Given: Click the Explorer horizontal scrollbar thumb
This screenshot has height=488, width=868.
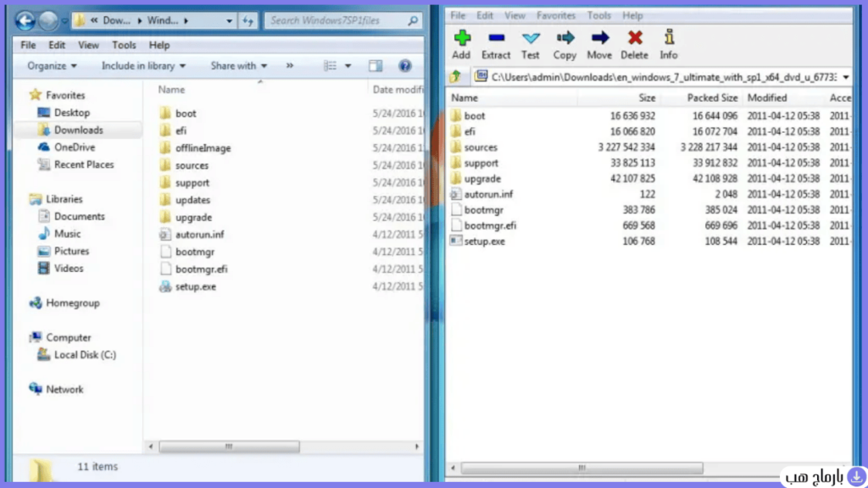Looking at the screenshot, I should pos(229,446).
